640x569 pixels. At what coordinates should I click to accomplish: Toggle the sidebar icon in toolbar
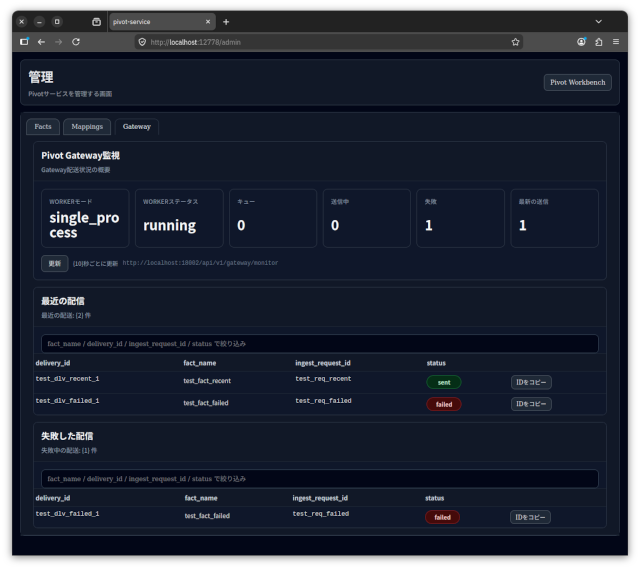point(24,42)
